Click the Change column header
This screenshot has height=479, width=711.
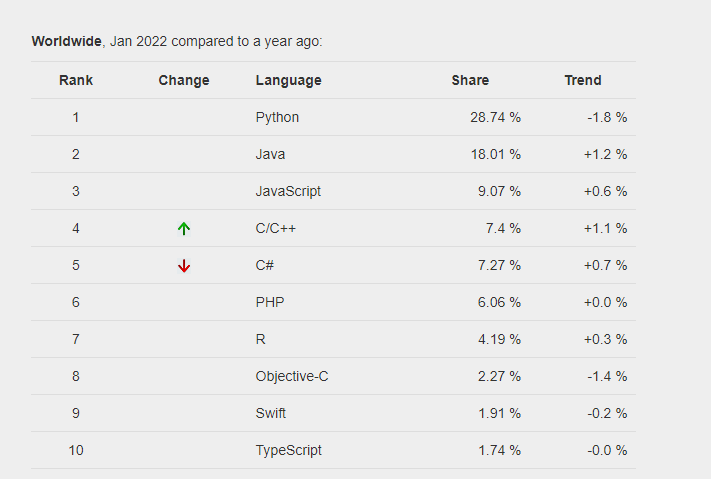pos(184,80)
